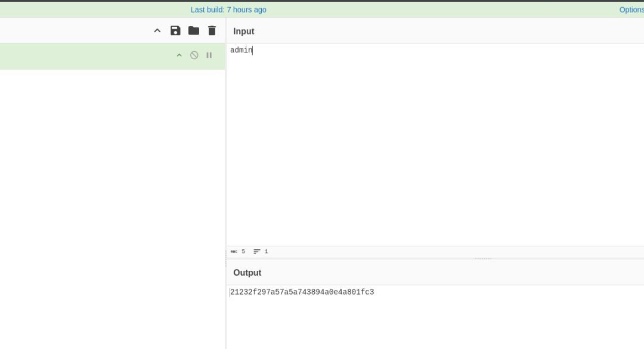Open the 'Last build: 7 hours ago' link
Screen dimensions: 644x349
pos(228,10)
